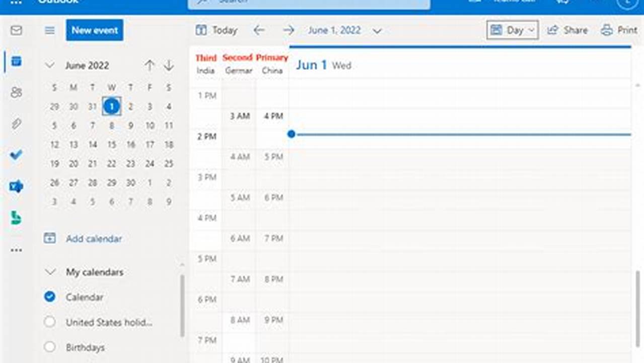
Task: Open the People app icon
Action: pos(16,92)
